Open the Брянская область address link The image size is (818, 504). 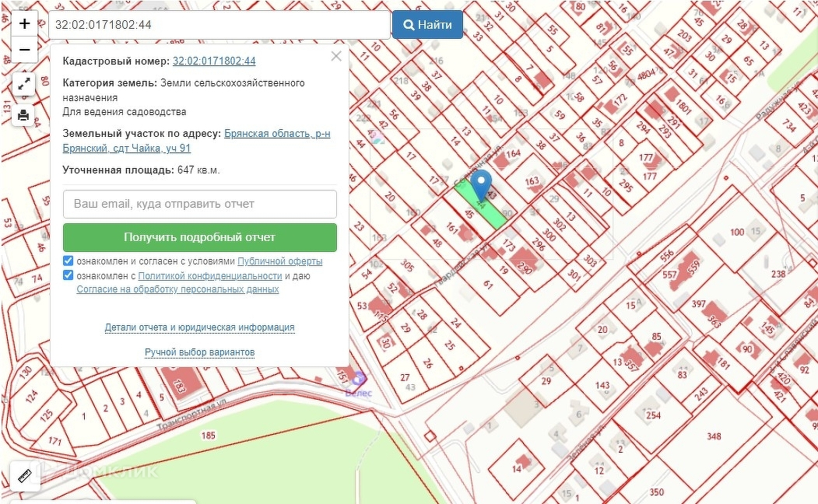tap(276, 134)
